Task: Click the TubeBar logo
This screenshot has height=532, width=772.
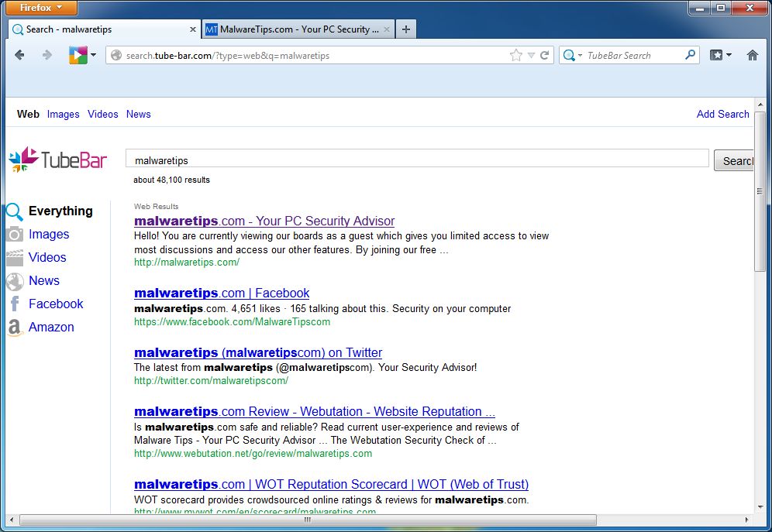Action: pos(57,160)
